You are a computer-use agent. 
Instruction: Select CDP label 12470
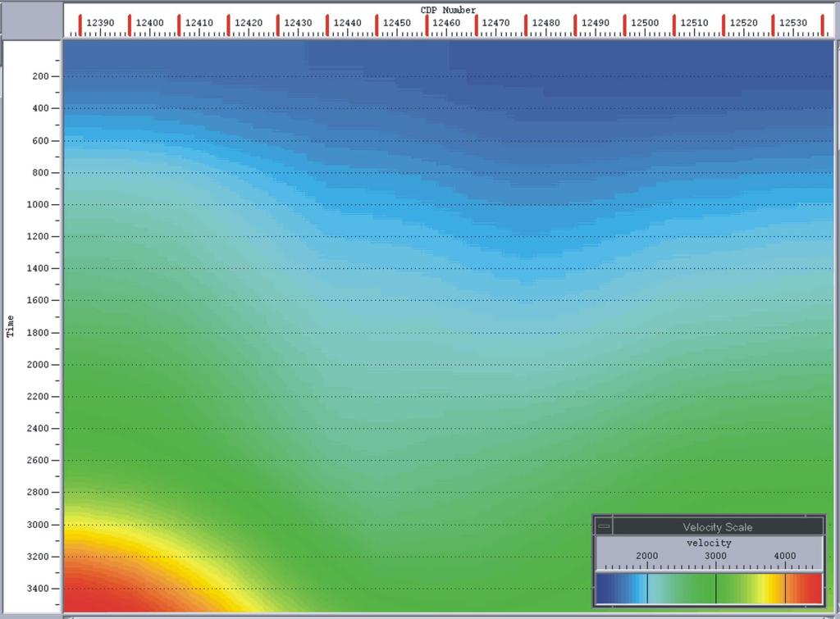[496, 22]
